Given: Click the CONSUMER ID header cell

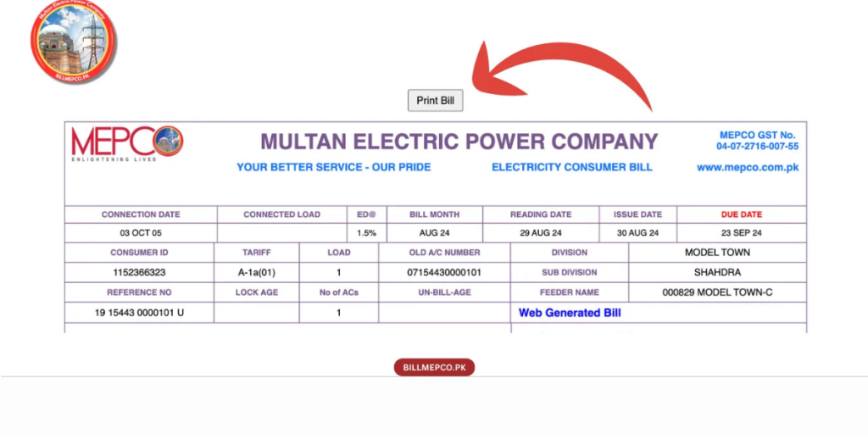Looking at the screenshot, I should pyautogui.click(x=139, y=253).
